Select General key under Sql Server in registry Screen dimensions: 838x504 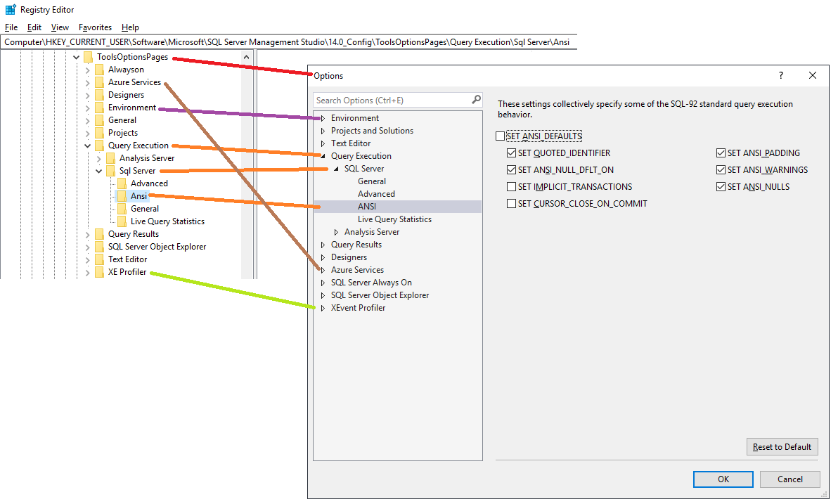[145, 209]
